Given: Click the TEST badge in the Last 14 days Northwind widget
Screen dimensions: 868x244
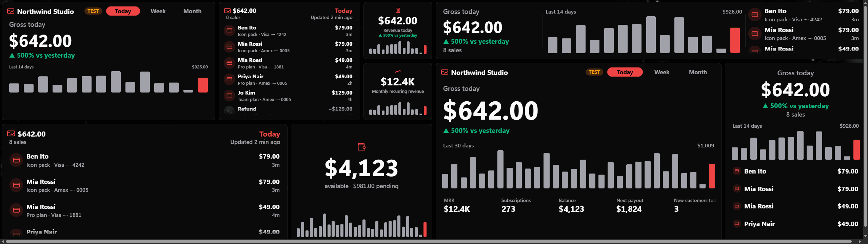Looking at the screenshot, I should 93,11.
